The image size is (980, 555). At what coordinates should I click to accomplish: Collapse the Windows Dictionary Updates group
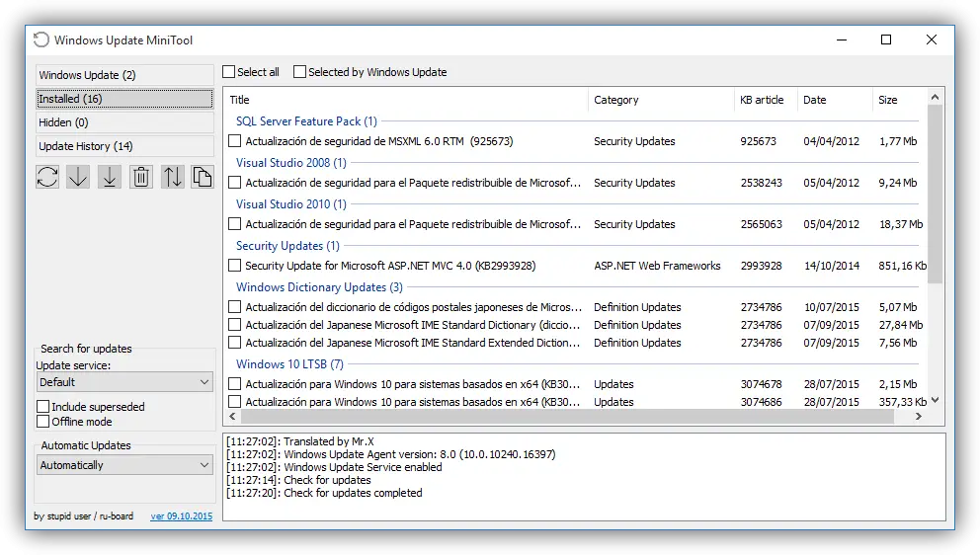[319, 286]
